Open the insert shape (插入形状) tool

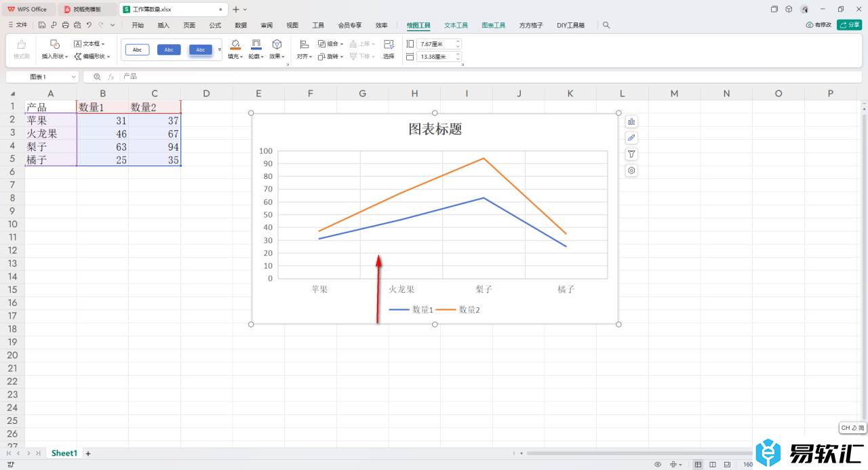(x=55, y=49)
